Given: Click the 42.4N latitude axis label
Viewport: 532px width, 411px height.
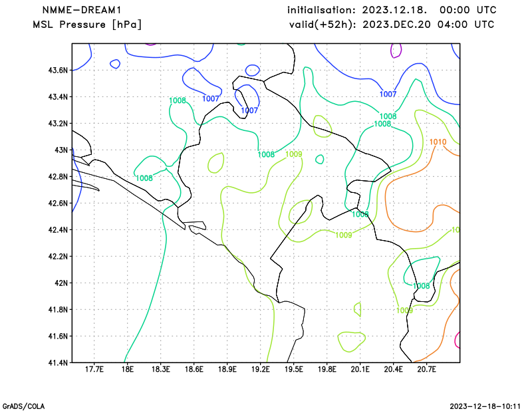Looking at the screenshot, I should click(x=58, y=229).
